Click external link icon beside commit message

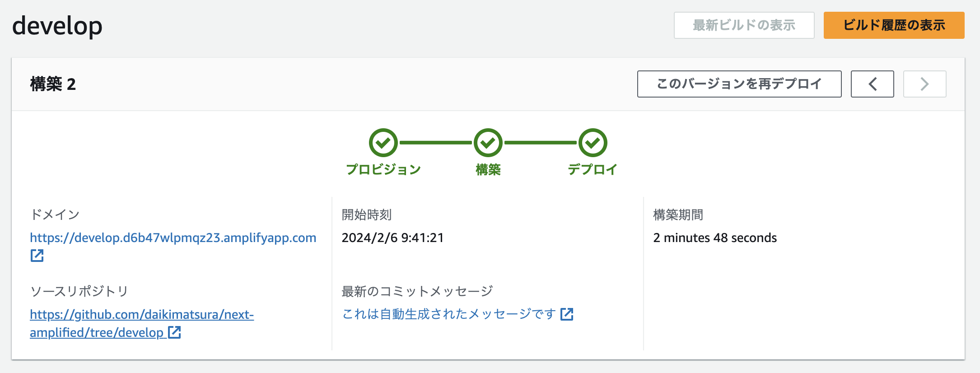click(567, 314)
